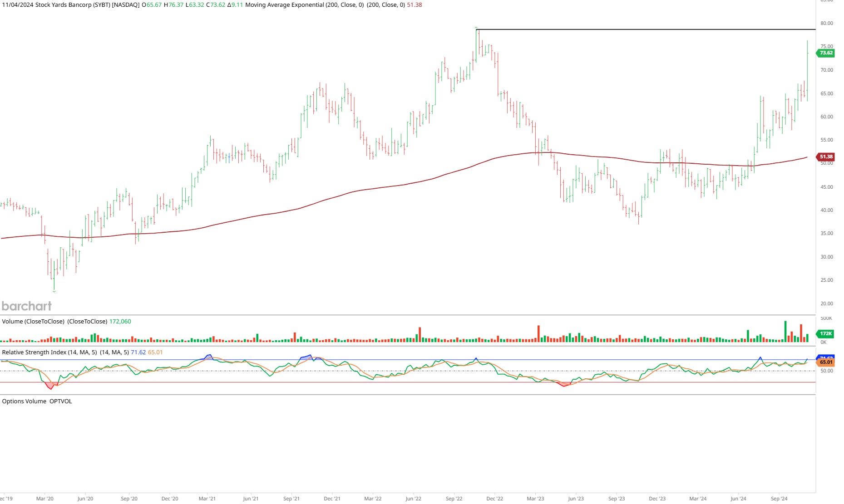
Task: Click the H76.37 high value in header
Action: click(x=173, y=5)
